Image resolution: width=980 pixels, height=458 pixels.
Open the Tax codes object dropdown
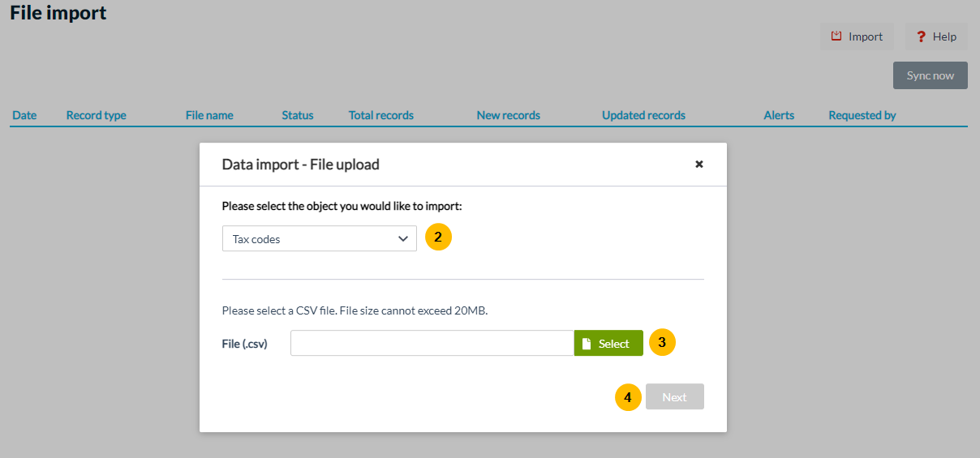[320, 238]
